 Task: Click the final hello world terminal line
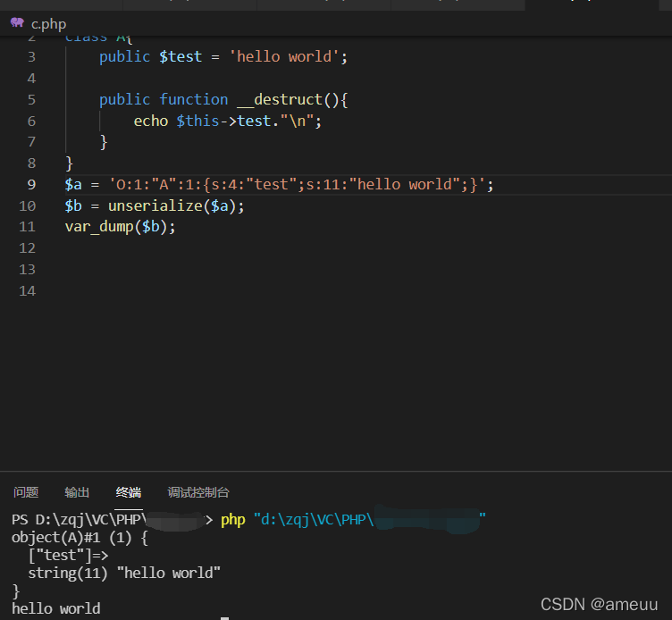coord(56,609)
